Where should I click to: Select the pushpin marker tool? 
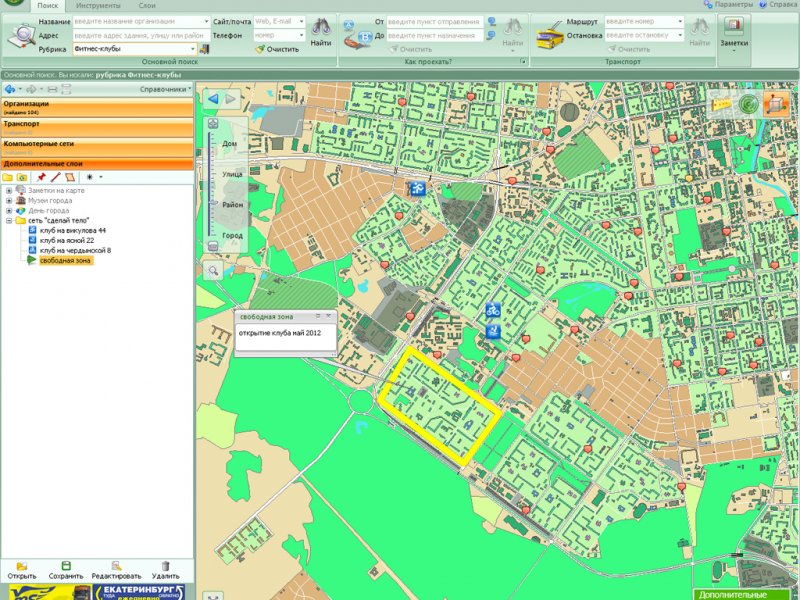41,177
